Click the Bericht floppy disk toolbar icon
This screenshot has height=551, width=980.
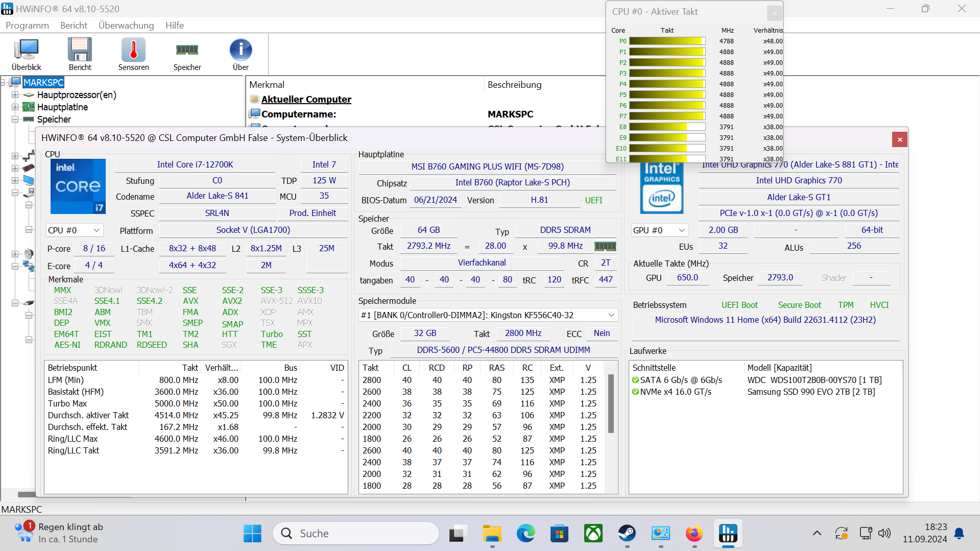[80, 54]
